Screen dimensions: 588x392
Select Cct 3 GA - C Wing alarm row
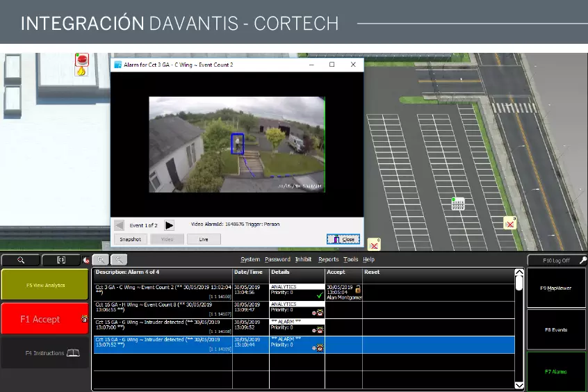coord(304,292)
